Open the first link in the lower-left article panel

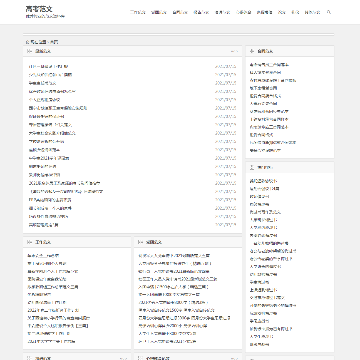[43, 256]
